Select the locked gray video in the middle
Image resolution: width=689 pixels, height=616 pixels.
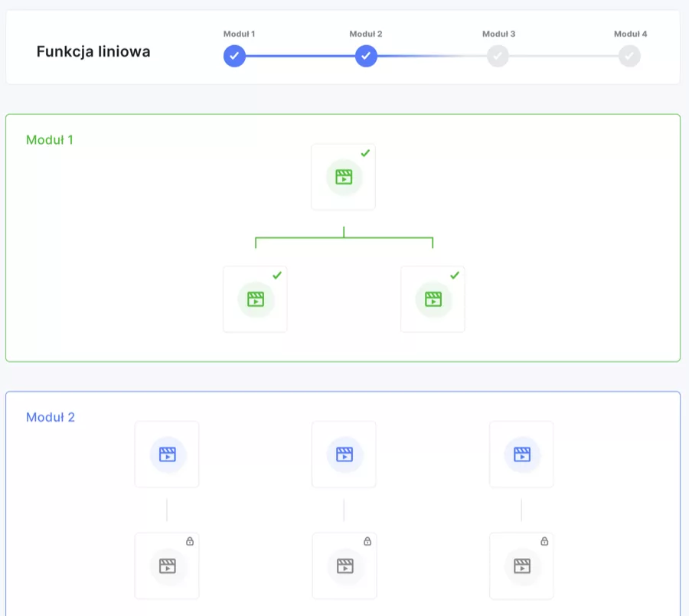pyautogui.click(x=344, y=566)
